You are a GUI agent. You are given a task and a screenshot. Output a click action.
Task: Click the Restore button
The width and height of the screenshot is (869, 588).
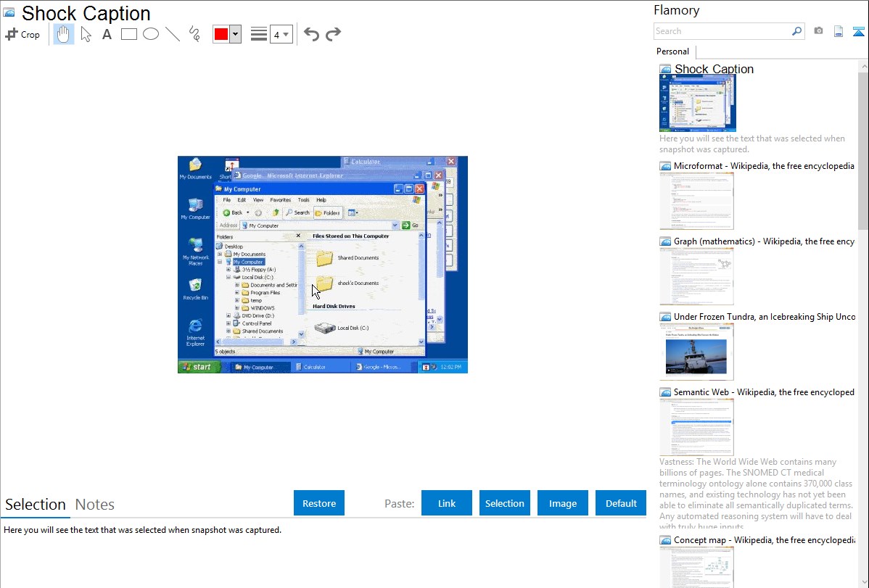coord(319,503)
